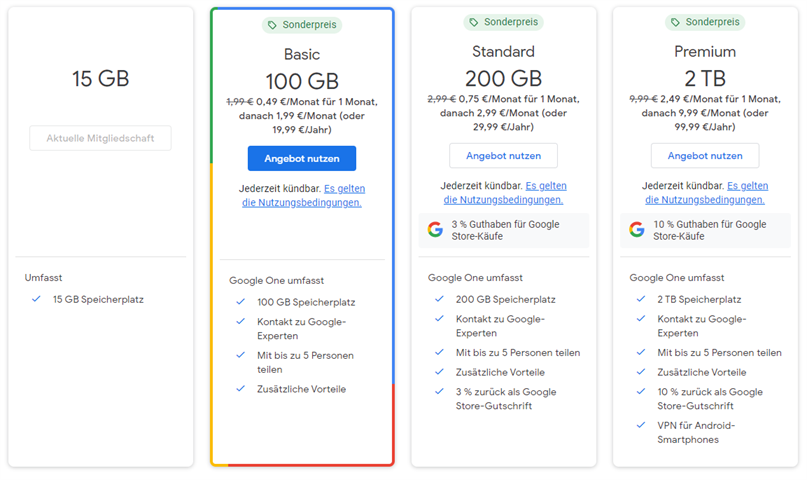807x480 pixels.
Task: Open Nutzungsbedingungen link in Premium plan
Action: [x=705, y=199]
